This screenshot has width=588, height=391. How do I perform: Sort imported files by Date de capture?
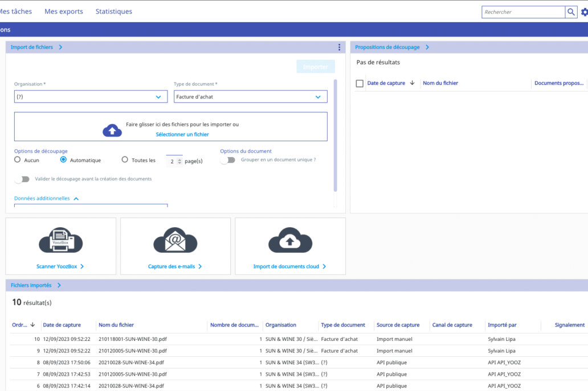point(62,325)
